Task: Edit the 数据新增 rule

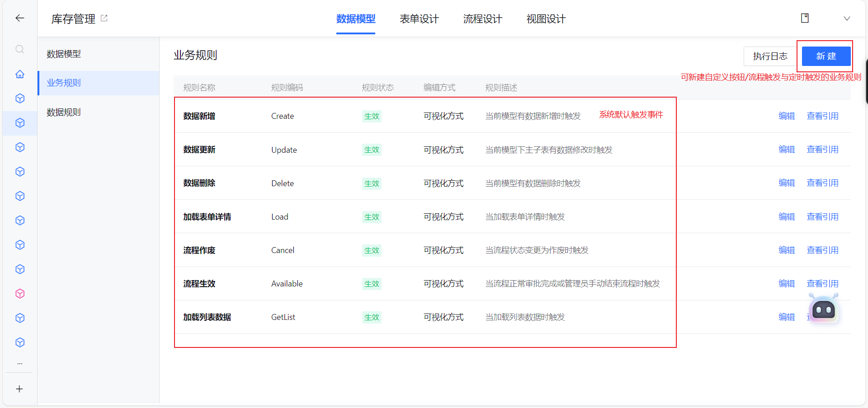Action: [x=787, y=116]
